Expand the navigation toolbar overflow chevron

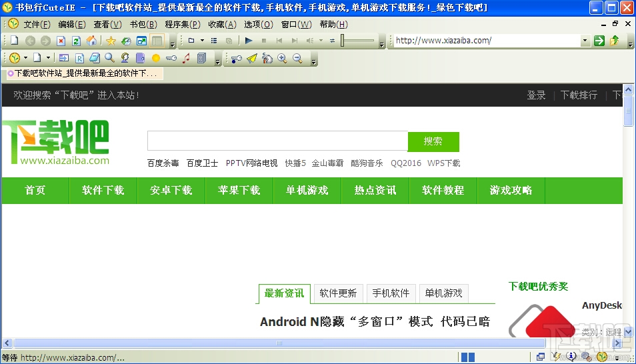(173, 44)
